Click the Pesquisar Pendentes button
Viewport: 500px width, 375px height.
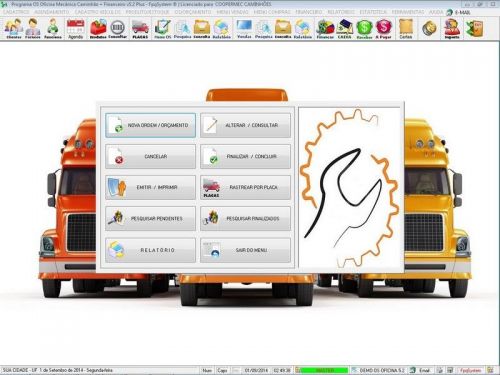[150, 219]
